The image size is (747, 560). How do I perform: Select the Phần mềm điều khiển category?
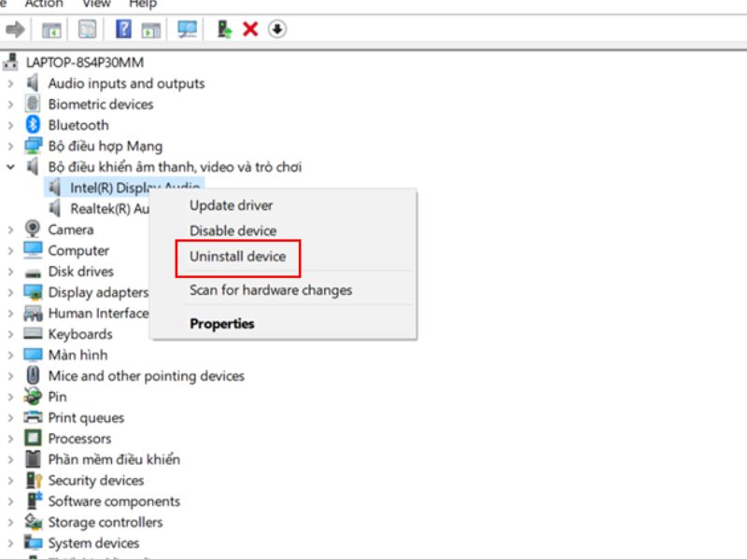coord(114,459)
